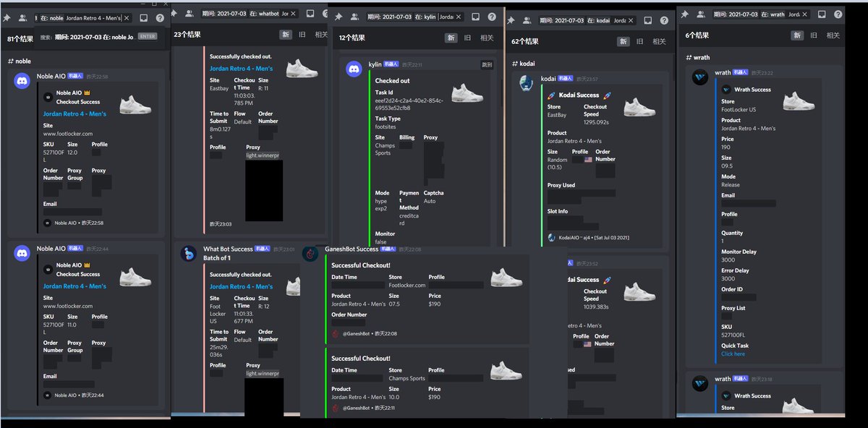Viewport: 868px width, 428px height.
Task: Select 相关 sort tab in kylin results
Action: [x=487, y=38]
